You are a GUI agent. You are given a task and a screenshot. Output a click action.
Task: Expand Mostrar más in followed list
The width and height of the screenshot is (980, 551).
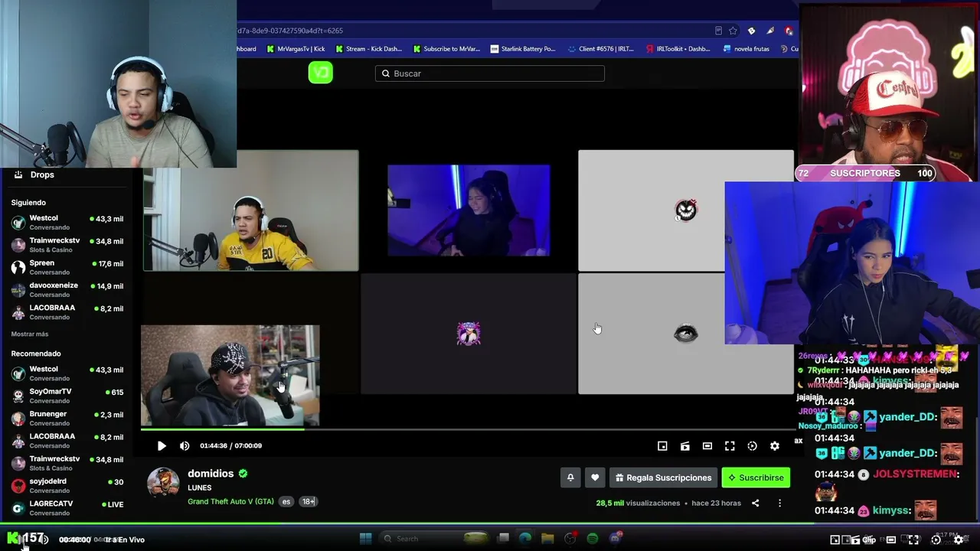pyautogui.click(x=30, y=334)
